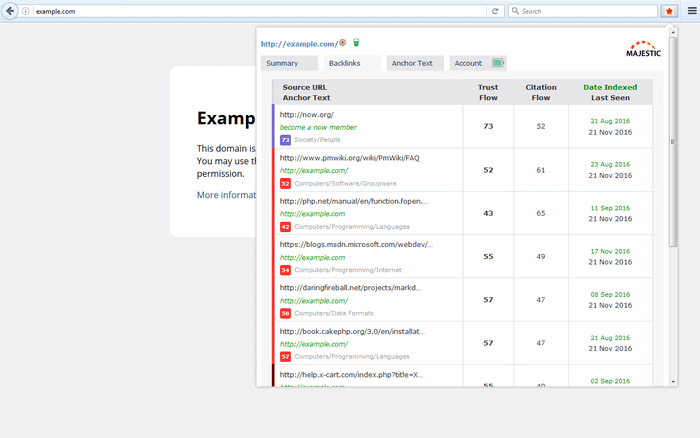
Task: Click the 23 Aug 2016 indexed date
Action: 610,164
